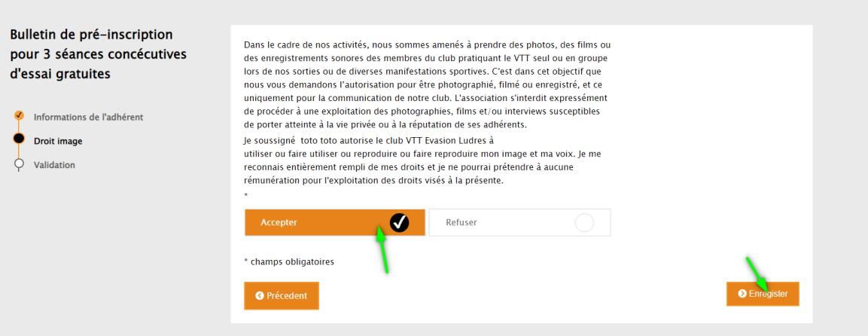Screen dimensions: 868x336
Task: Click the black filled Droit image step circle
Action: pos(19,139)
